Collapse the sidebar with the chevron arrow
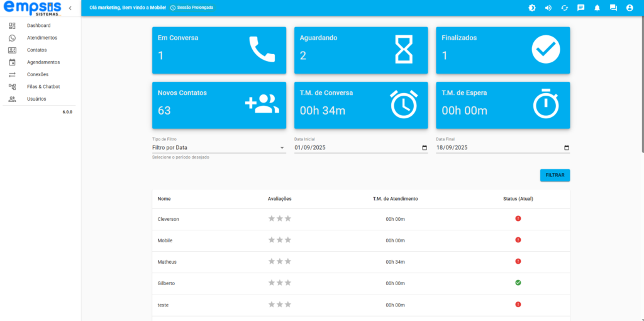 pyautogui.click(x=70, y=8)
